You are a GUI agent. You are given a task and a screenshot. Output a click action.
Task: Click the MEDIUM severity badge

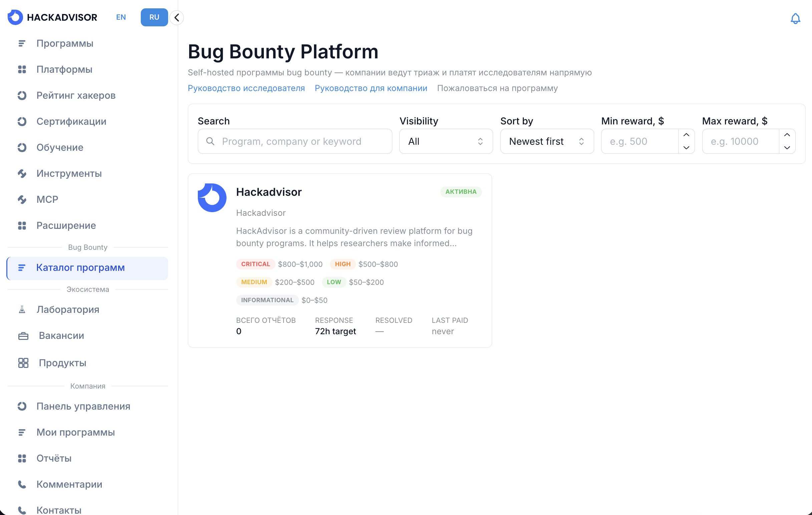pyautogui.click(x=254, y=282)
